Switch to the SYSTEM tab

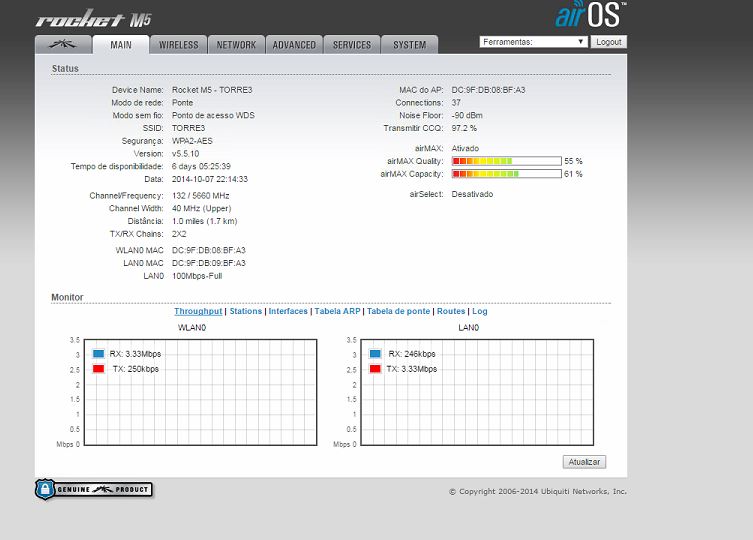(410, 45)
